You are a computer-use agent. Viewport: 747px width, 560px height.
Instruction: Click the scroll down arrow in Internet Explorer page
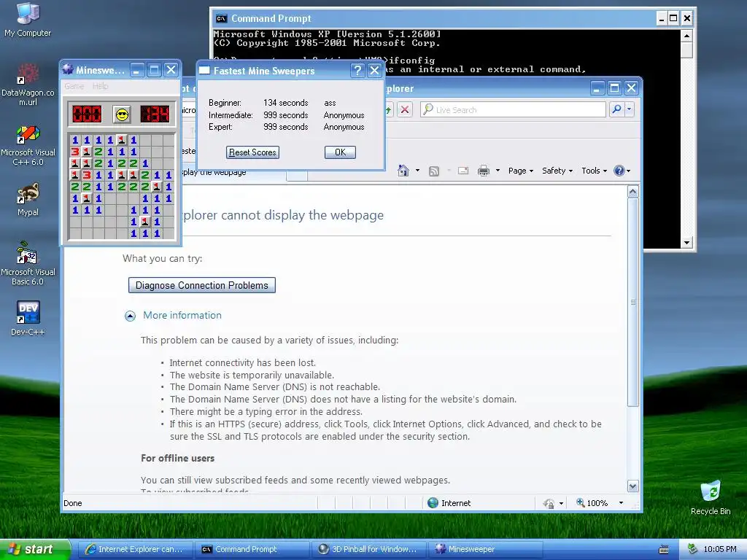pyautogui.click(x=632, y=486)
